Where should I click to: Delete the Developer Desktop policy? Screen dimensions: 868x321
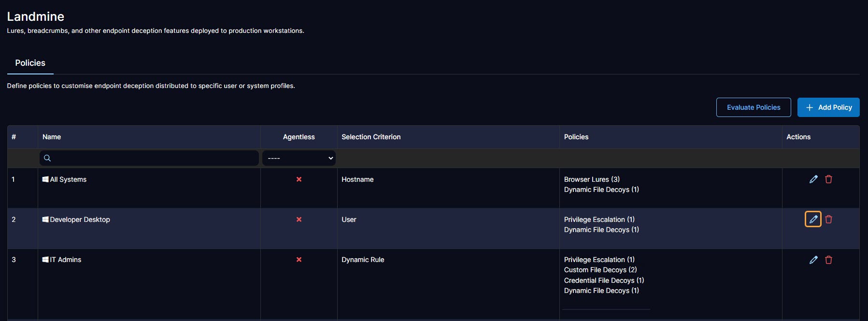828,219
